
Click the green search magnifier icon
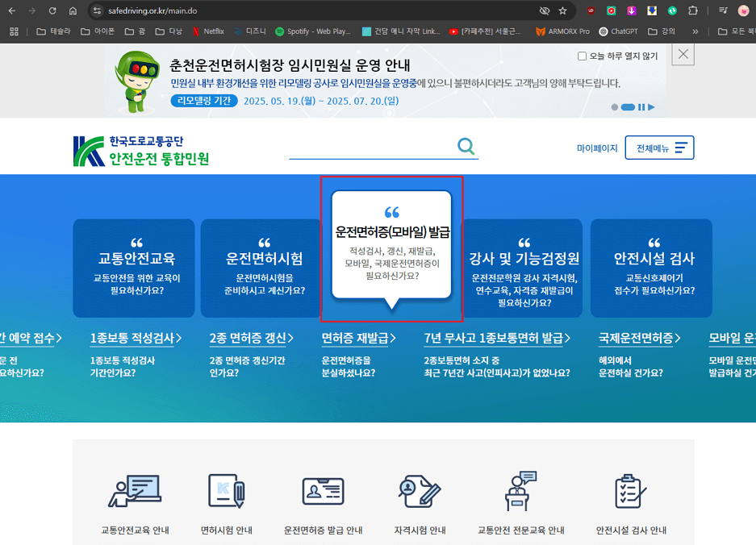(x=466, y=147)
